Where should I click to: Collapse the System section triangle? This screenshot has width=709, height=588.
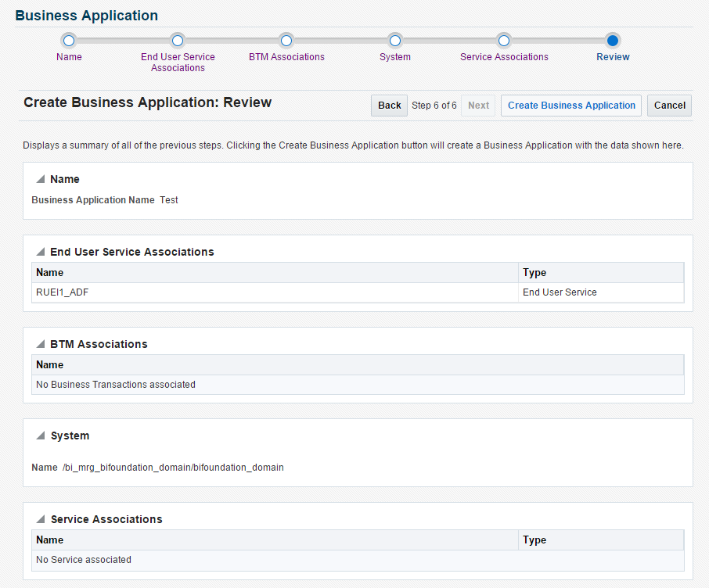click(x=41, y=436)
